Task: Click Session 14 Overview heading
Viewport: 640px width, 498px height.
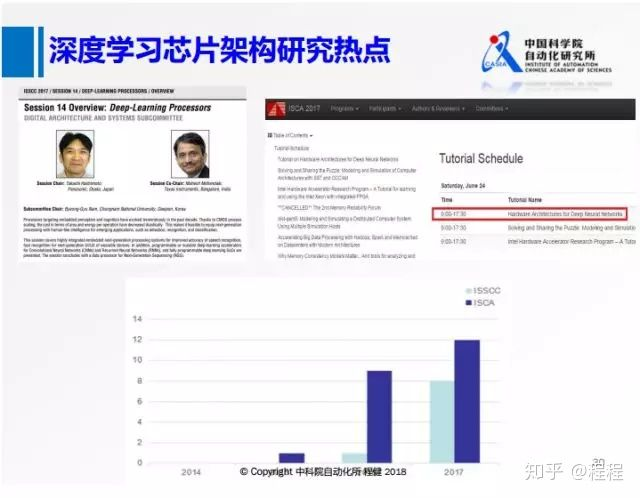Action: tap(118, 108)
